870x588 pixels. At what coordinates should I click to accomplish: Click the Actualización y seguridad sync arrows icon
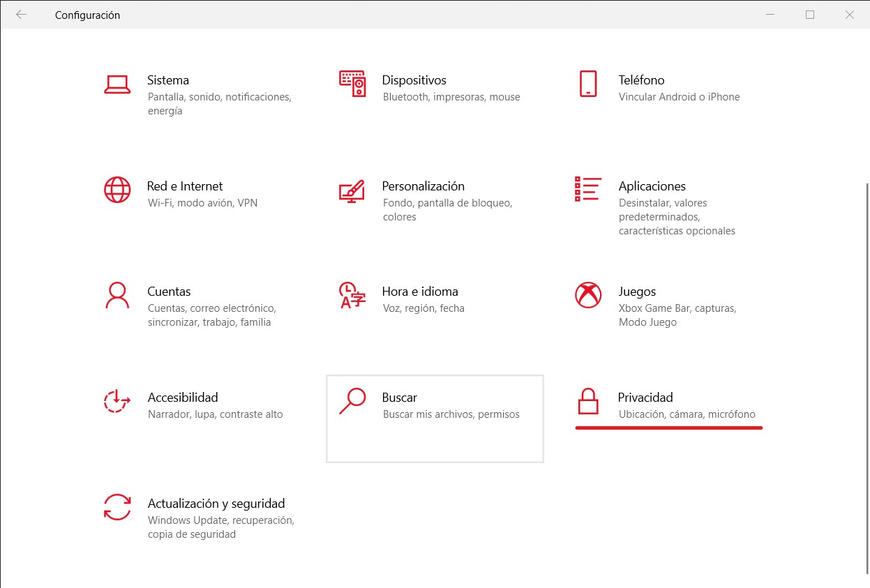(117, 507)
